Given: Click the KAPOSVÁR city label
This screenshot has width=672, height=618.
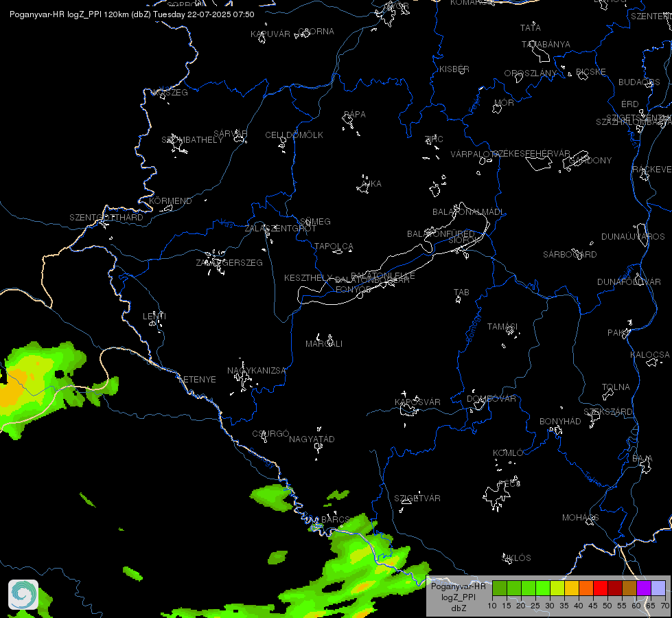Looking at the screenshot, I should 417,402.
